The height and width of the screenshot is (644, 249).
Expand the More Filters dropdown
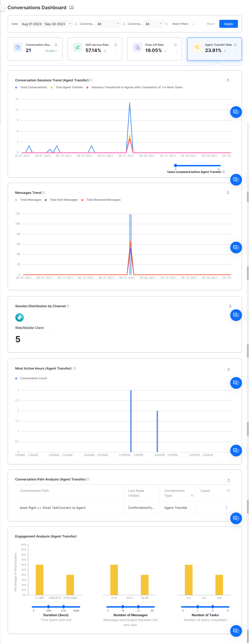coord(183,24)
